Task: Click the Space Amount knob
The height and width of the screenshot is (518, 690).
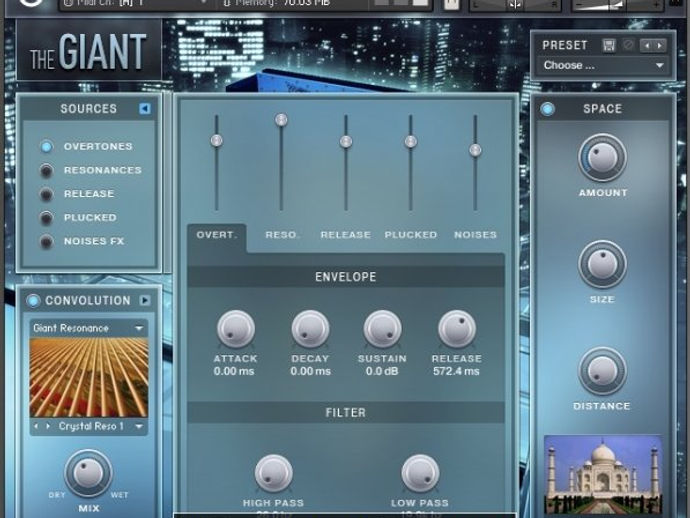Action: point(602,158)
